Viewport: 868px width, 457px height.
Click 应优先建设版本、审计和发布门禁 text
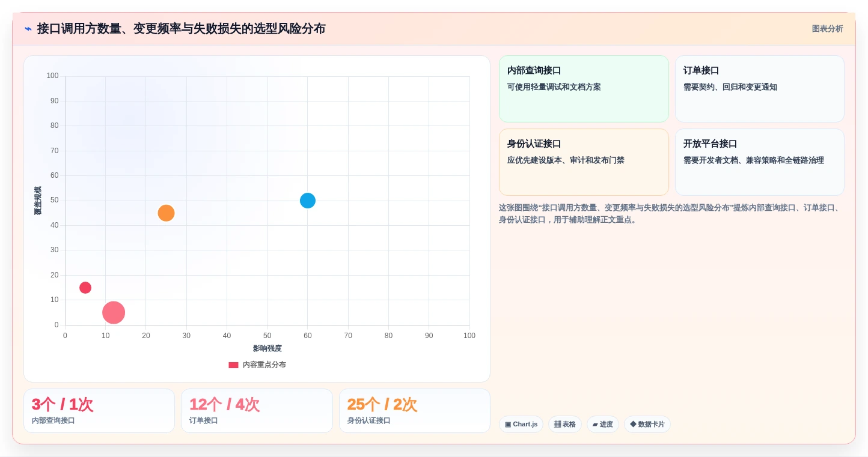pyautogui.click(x=566, y=160)
